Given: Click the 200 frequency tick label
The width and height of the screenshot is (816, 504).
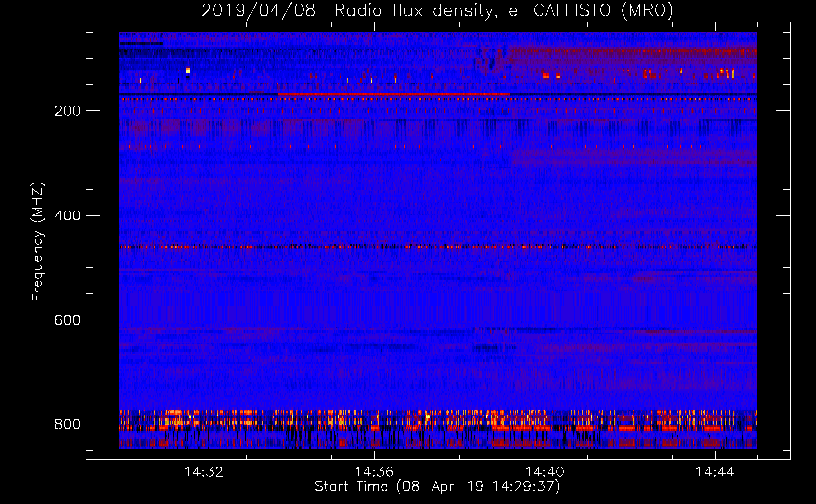Looking at the screenshot, I should click(68, 111).
